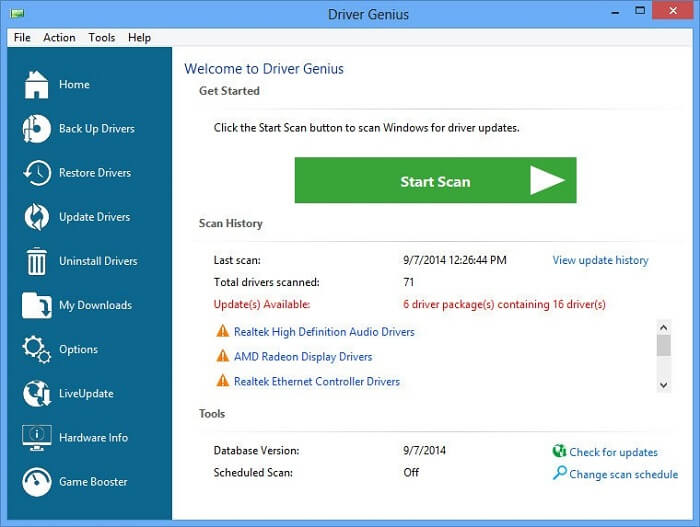Click the warning icon beside Realtek Ethernet Drivers

(x=222, y=381)
